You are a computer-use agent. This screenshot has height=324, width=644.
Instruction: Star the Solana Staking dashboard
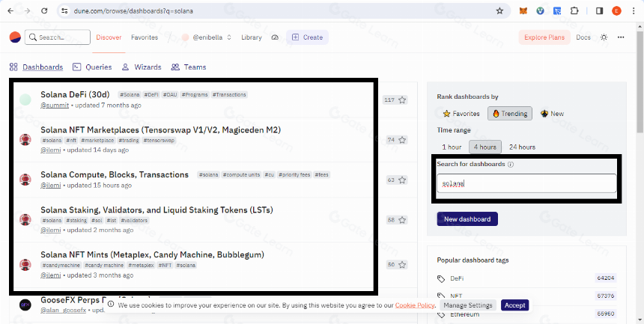coord(402,220)
